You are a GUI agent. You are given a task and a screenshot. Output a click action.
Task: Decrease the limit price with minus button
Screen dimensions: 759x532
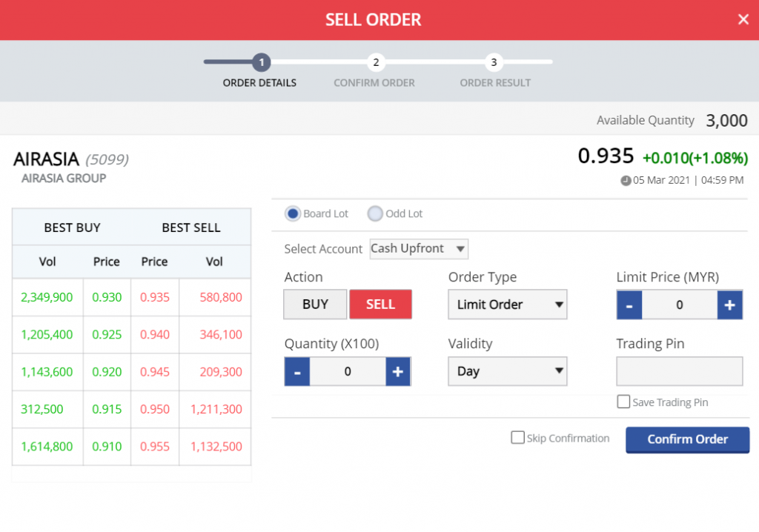(629, 305)
